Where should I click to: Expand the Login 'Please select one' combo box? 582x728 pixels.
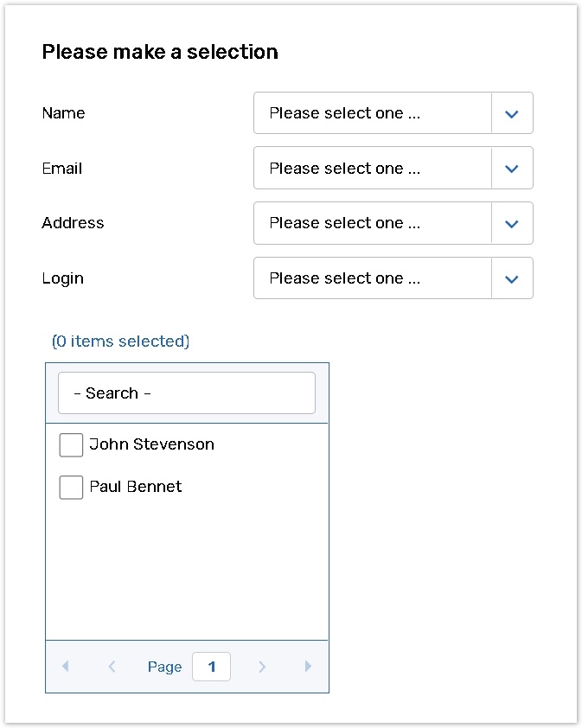tap(372, 278)
